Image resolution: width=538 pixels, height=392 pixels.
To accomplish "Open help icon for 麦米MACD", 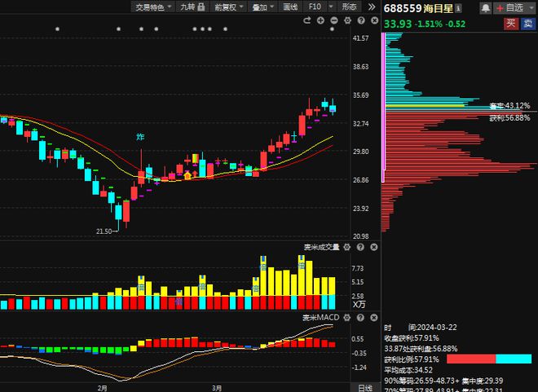I will click(x=360, y=318).
